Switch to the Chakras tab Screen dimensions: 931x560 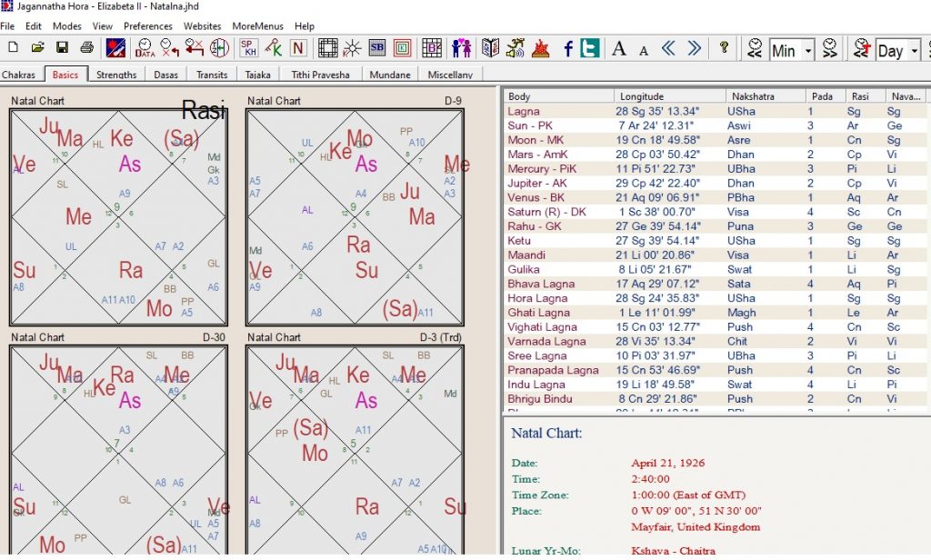pos(19,75)
